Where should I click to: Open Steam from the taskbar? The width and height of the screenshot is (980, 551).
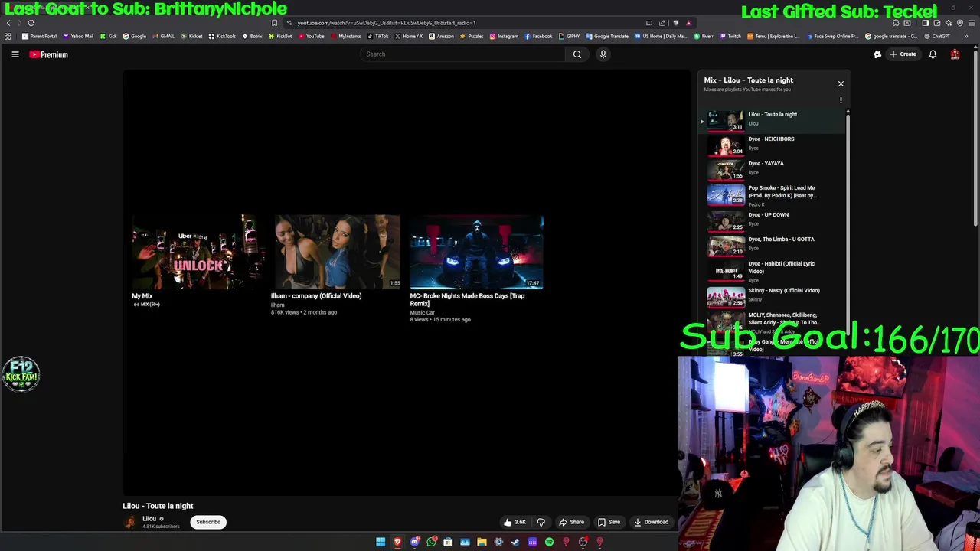click(515, 543)
